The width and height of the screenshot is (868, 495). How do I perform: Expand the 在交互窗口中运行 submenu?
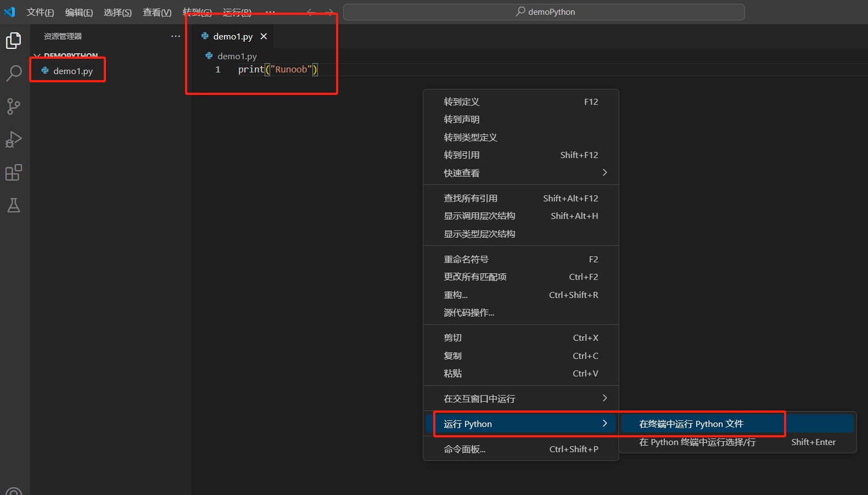pyautogui.click(x=520, y=398)
